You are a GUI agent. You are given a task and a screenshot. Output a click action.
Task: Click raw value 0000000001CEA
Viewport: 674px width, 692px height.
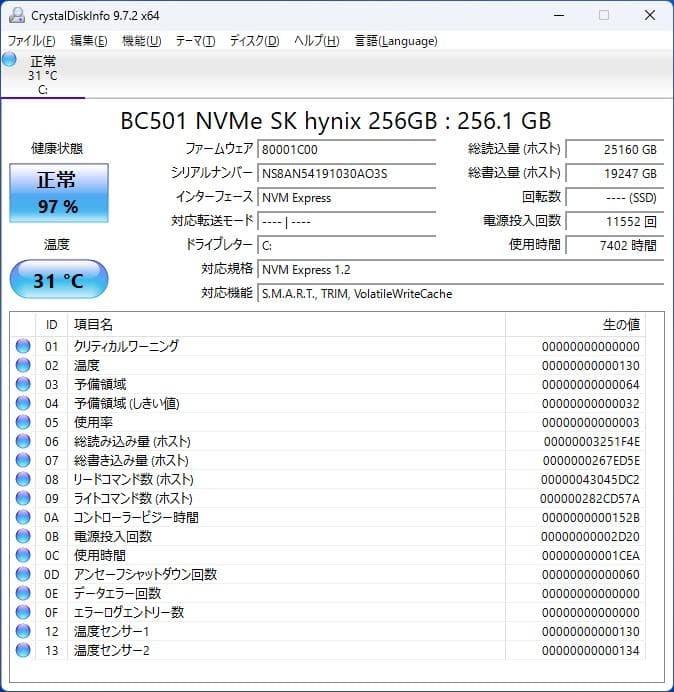[x=591, y=555]
